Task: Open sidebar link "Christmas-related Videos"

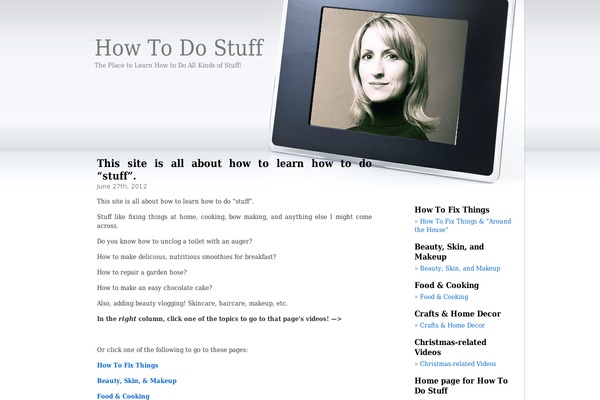Action: tap(458, 364)
